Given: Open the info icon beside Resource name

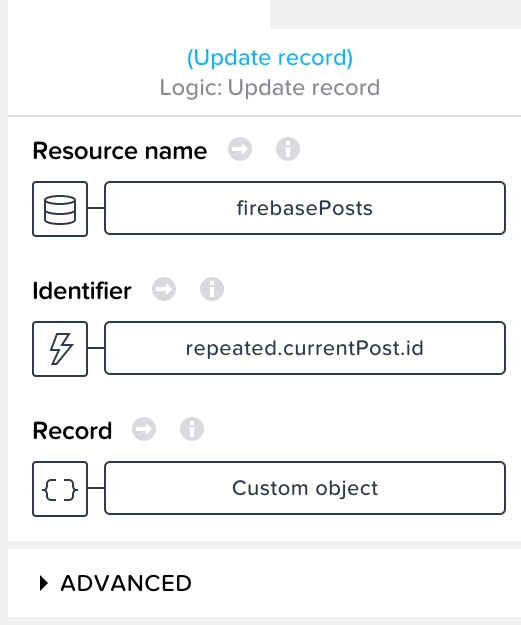Looking at the screenshot, I should pos(288,149).
